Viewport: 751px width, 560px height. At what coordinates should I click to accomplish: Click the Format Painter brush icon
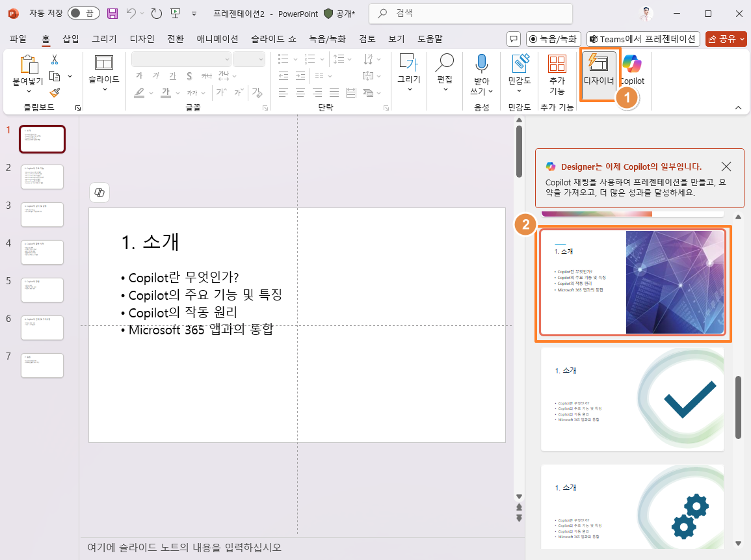point(55,92)
